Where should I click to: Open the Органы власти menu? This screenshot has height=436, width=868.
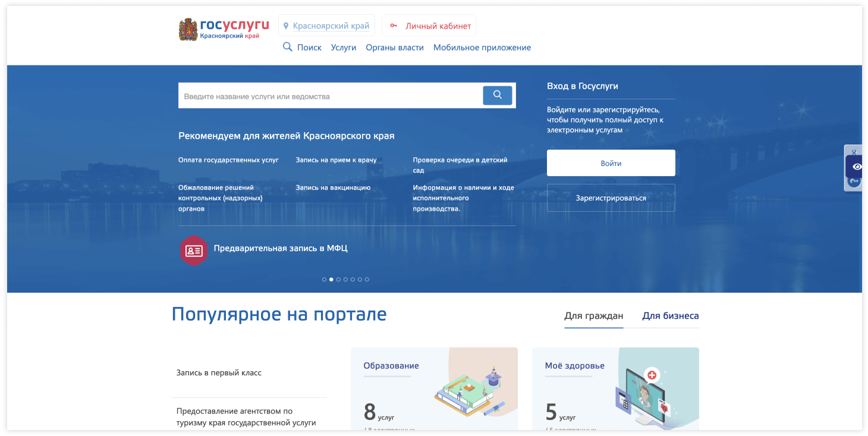pyautogui.click(x=395, y=48)
